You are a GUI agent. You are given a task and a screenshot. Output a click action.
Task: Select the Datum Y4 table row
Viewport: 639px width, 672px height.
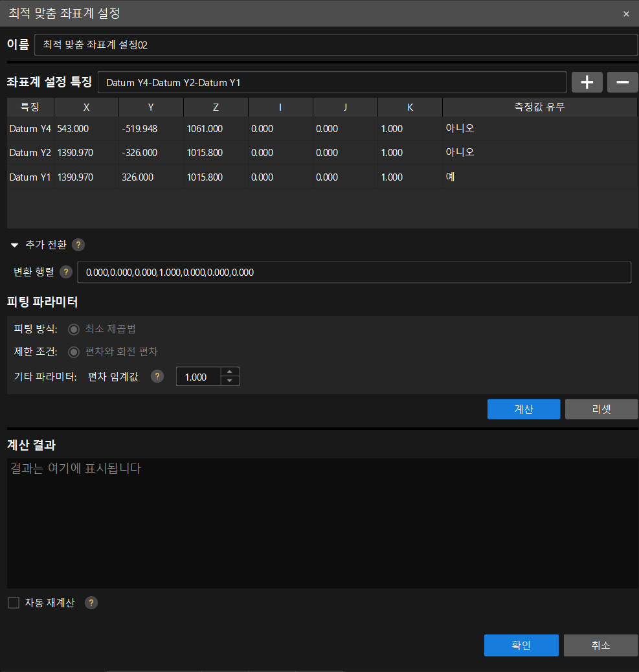tap(322, 129)
